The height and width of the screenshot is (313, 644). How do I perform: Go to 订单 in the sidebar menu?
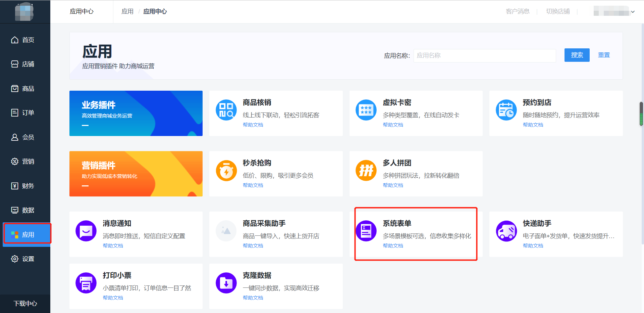[x=23, y=113]
